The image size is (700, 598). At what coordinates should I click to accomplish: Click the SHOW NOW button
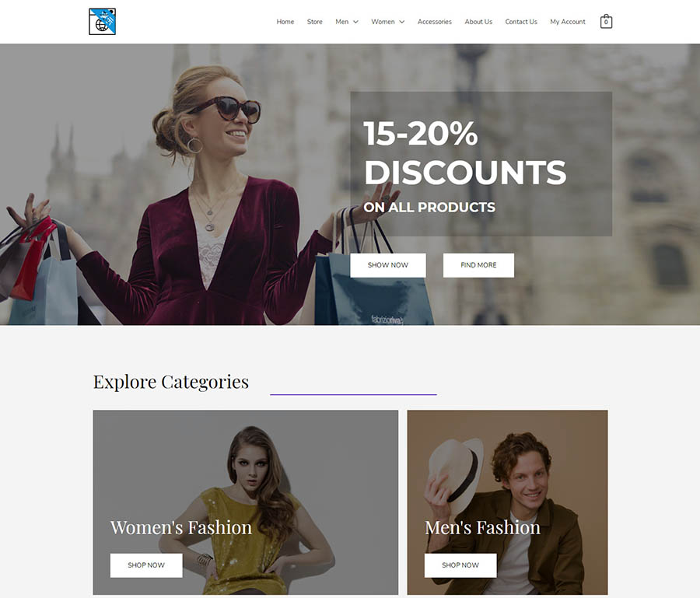pyautogui.click(x=388, y=265)
